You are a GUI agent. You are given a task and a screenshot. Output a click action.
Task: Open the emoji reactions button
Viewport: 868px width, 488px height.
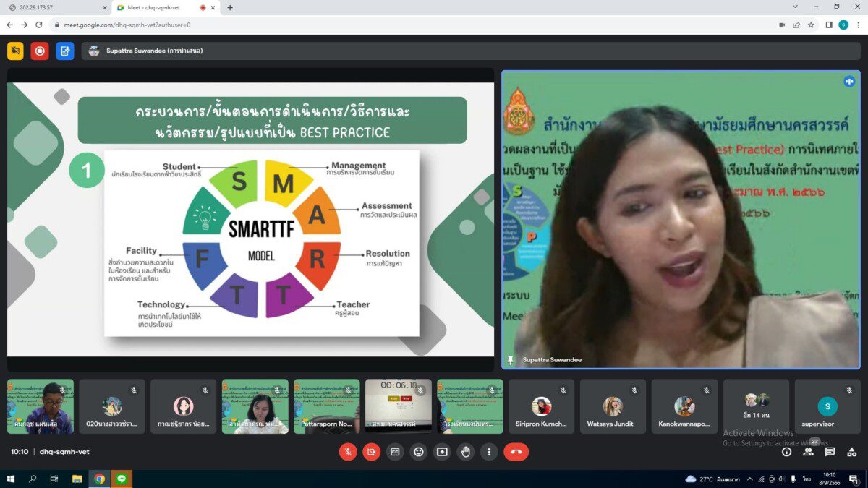(419, 452)
